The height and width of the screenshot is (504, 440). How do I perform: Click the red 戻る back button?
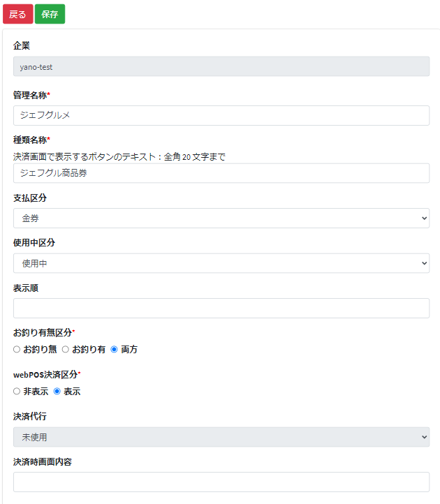(17, 14)
